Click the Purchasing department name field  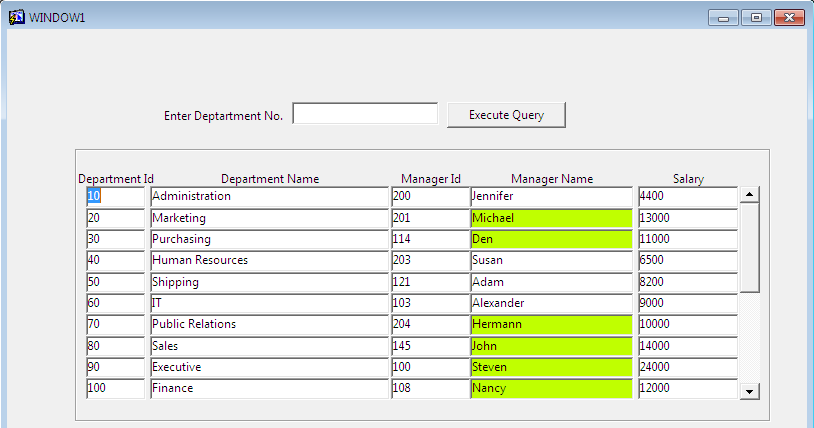coord(268,240)
